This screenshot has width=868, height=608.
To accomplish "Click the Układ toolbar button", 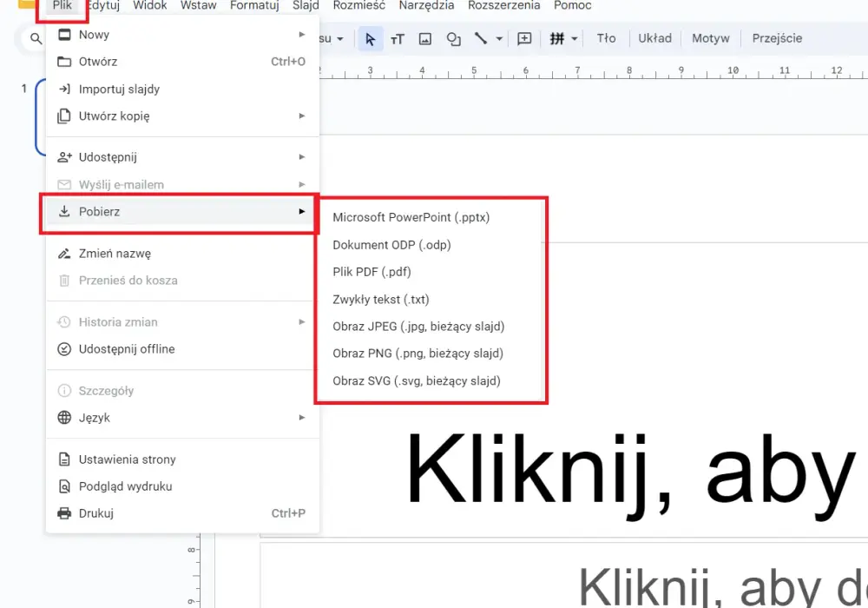I will [654, 38].
